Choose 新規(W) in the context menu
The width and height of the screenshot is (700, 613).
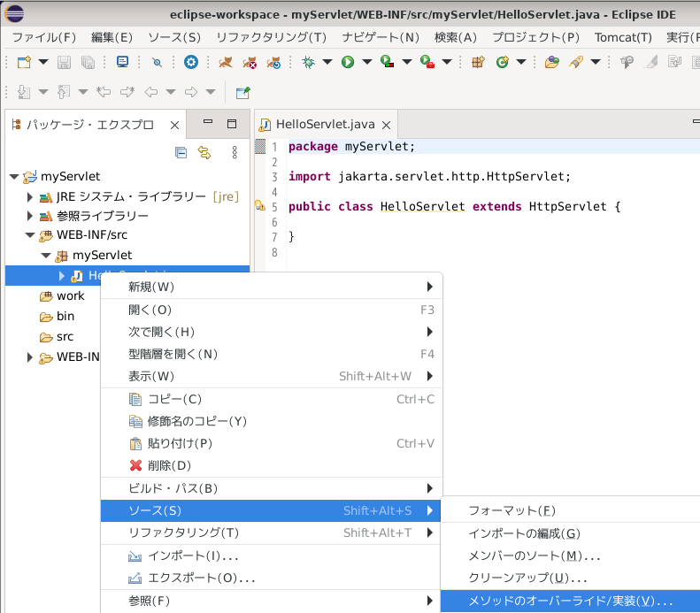272,287
